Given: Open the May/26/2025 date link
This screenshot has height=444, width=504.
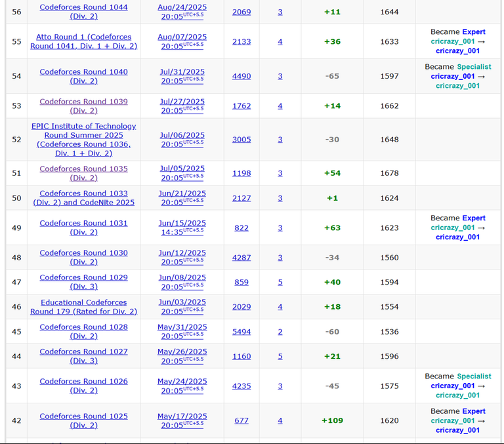Looking at the screenshot, I should click(182, 356).
